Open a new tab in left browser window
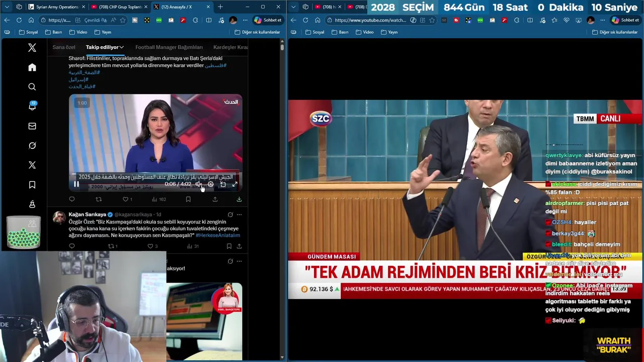Image resolution: width=644 pixels, height=362 pixels. 220,7
